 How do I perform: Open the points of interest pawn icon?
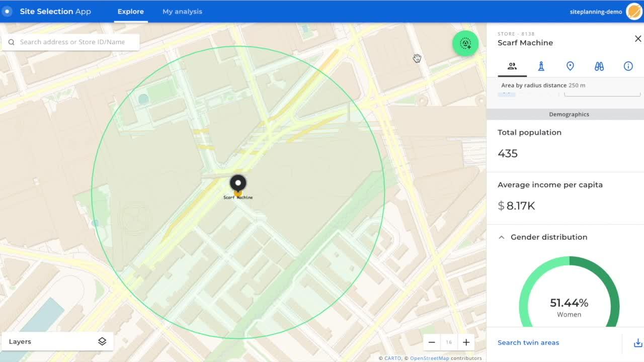[x=541, y=66]
